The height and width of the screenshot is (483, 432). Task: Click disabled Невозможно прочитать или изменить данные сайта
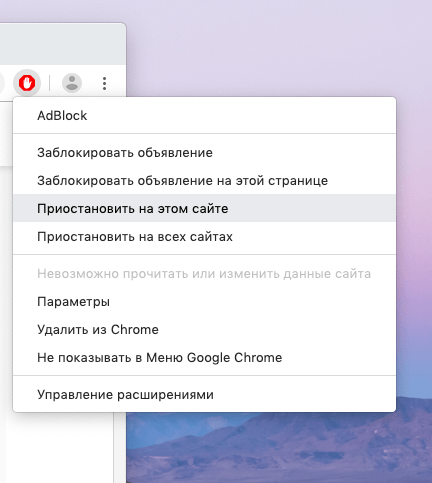[x=204, y=274]
